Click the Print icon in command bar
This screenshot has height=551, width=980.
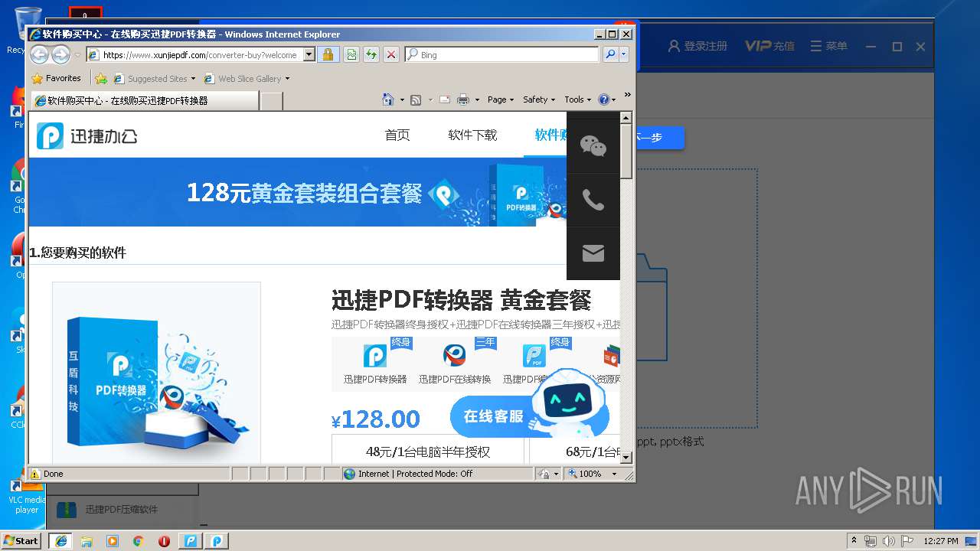coord(463,99)
